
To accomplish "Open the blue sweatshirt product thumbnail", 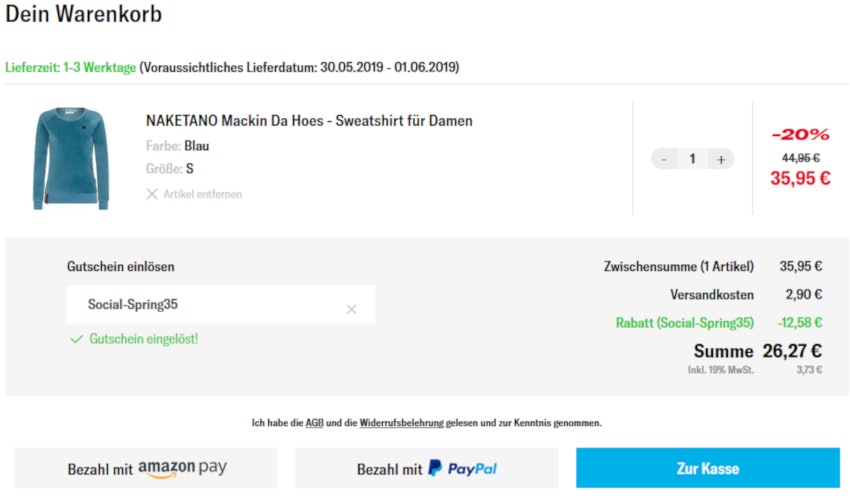I will coord(63,159).
